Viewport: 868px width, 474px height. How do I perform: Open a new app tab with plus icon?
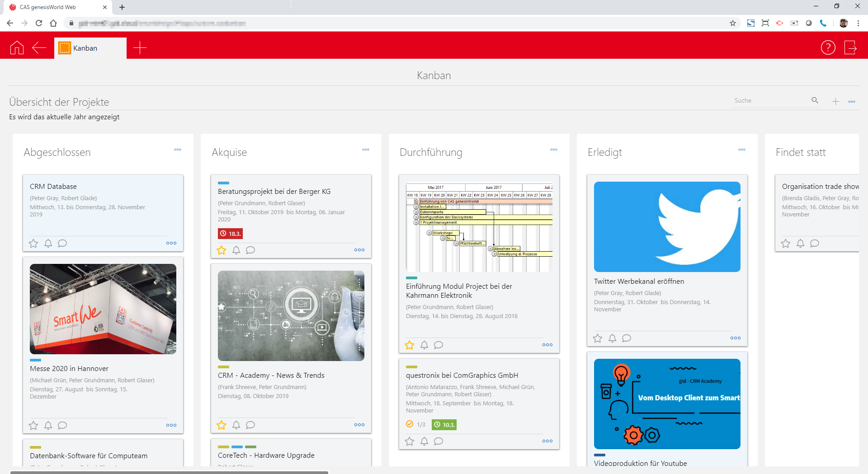tap(140, 47)
